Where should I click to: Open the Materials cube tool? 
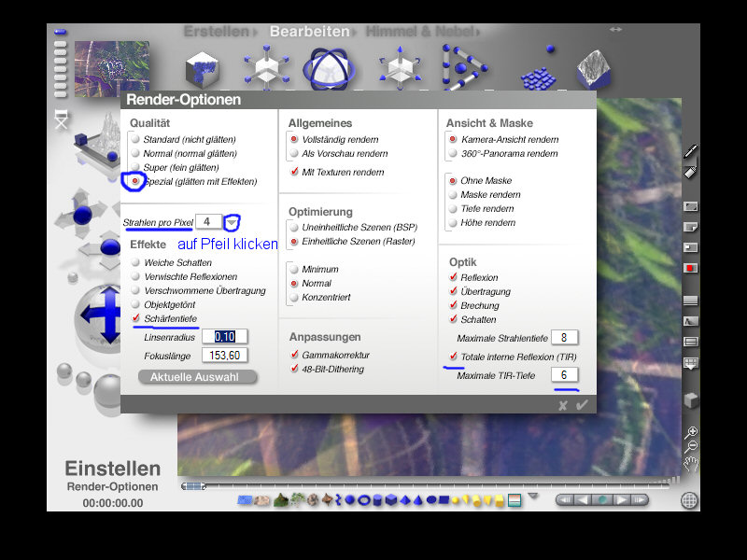point(202,71)
